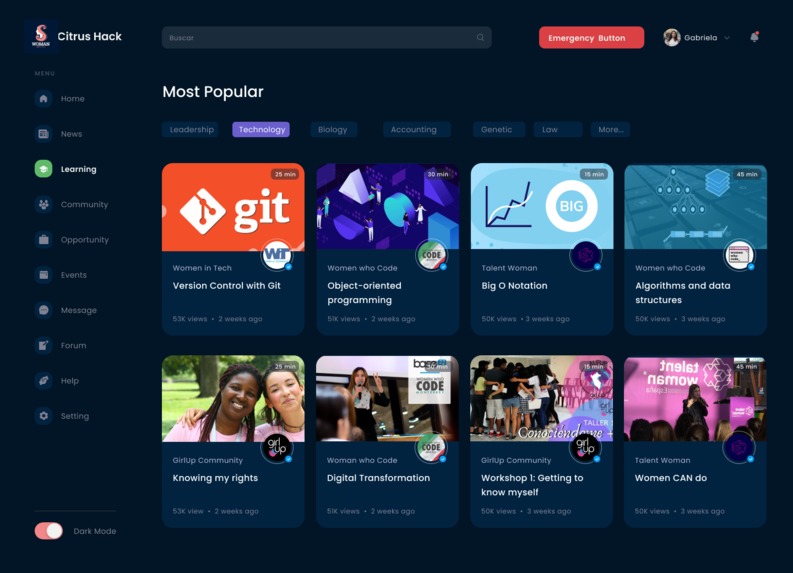This screenshot has height=573, width=793.
Task: Select the Biology category tab
Action: tap(333, 129)
